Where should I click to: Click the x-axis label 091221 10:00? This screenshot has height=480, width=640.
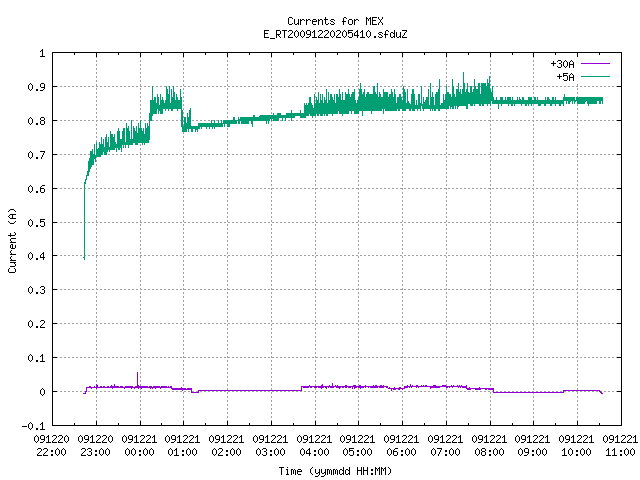576,446
